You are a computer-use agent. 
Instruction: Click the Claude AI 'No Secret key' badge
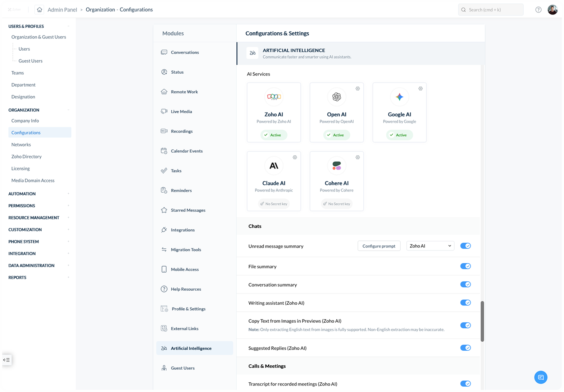tap(274, 204)
